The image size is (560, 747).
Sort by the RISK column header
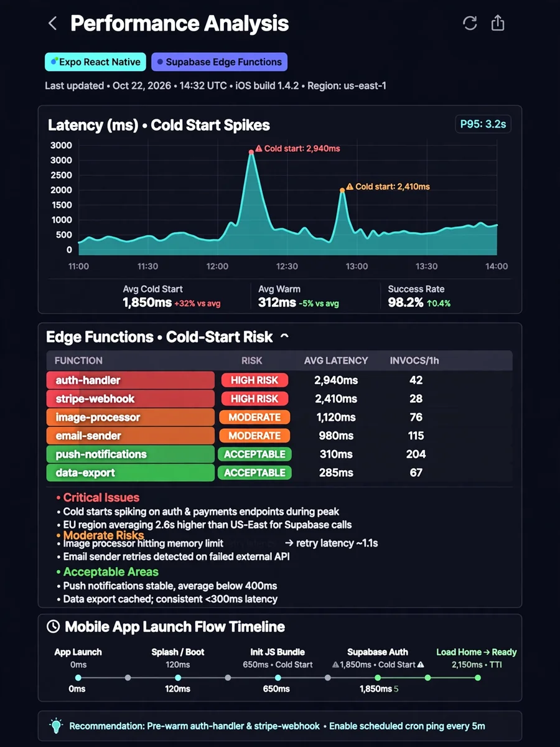click(x=252, y=360)
